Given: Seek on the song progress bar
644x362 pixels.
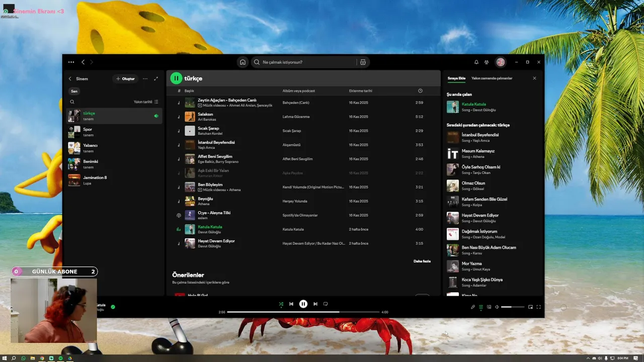Looking at the screenshot, I should tap(303, 312).
